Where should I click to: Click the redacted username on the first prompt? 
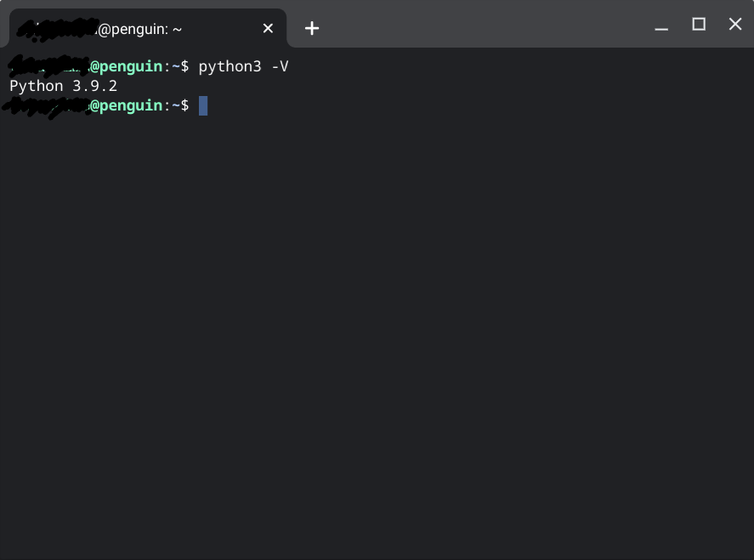pyautogui.click(x=48, y=65)
